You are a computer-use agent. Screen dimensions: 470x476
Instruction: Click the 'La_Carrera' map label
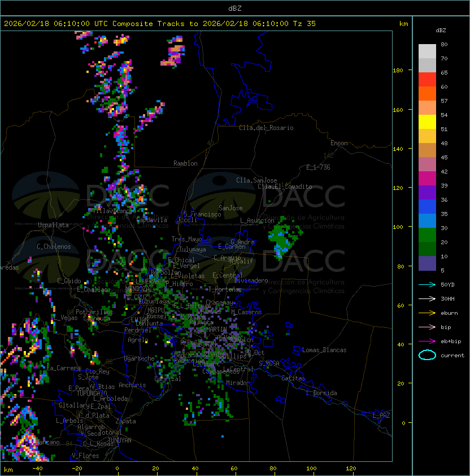(64, 368)
